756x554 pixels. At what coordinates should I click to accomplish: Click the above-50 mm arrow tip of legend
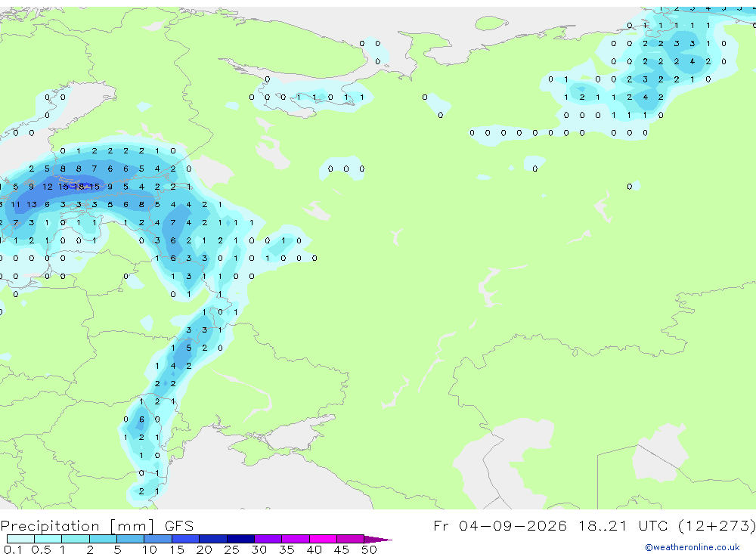pos(378,539)
